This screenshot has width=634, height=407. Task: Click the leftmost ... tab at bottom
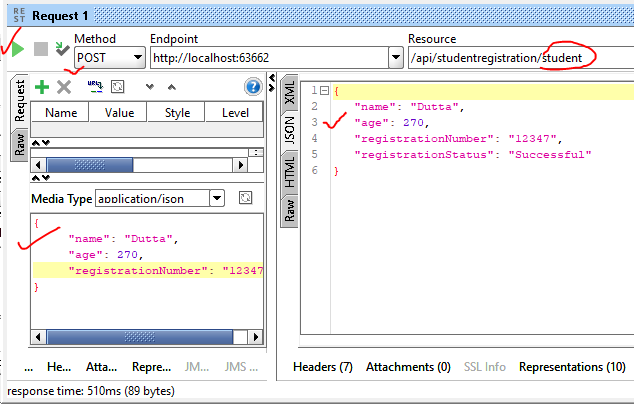coord(29,367)
